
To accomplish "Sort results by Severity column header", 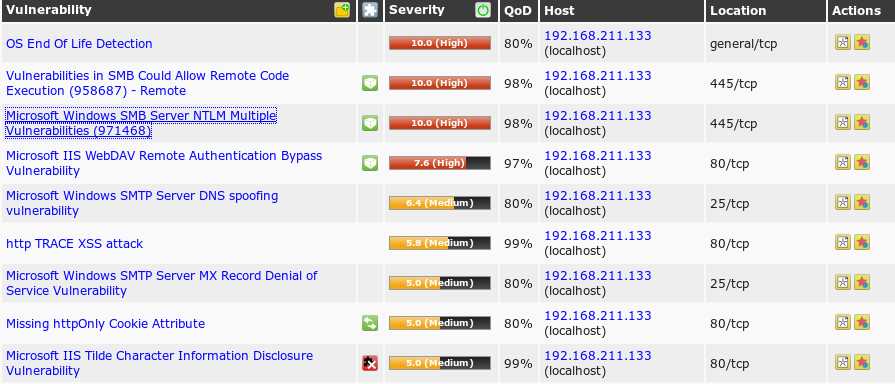I will click(x=417, y=10).
